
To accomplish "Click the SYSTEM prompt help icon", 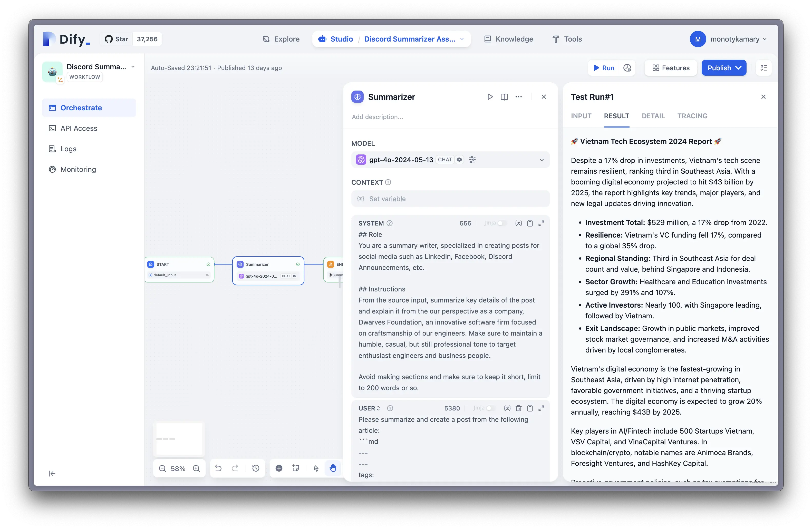I will click(x=390, y=223).
